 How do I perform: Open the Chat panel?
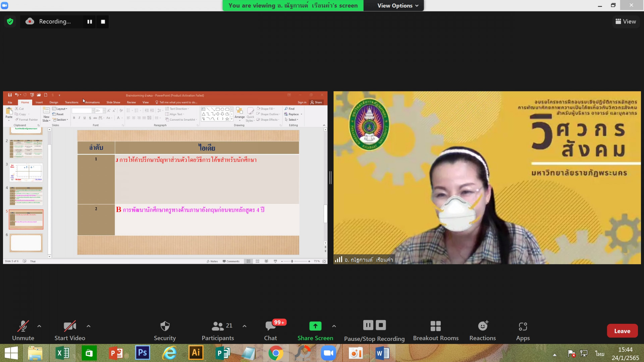tap(271, 330)
